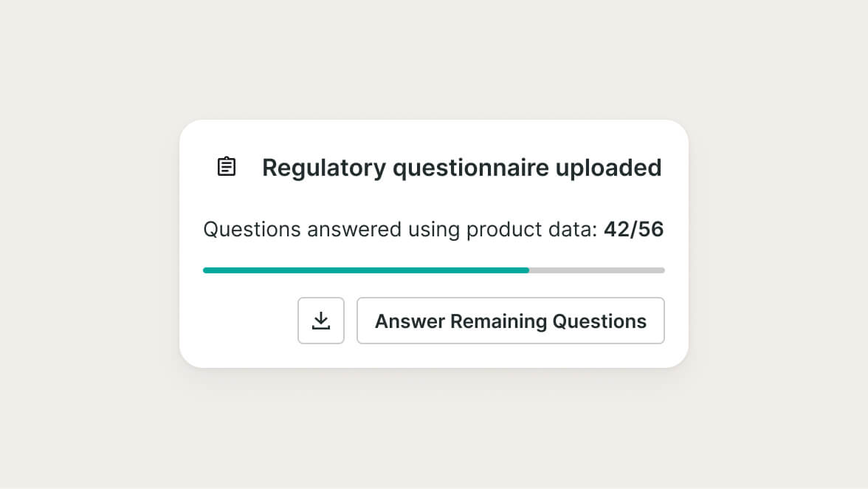Click the word 'Questions' at the status line start
Viewport: 868px width, 489px height.
click(252, 230)
